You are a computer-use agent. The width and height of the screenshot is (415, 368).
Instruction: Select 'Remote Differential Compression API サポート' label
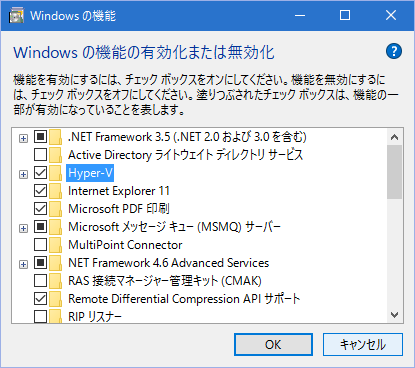tap(184, 299)
